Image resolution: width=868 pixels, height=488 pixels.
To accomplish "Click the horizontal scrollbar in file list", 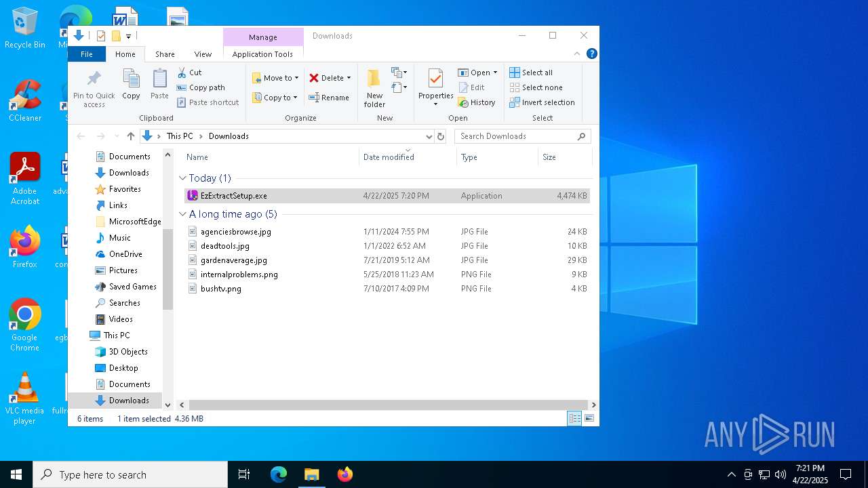I will 387,405.
